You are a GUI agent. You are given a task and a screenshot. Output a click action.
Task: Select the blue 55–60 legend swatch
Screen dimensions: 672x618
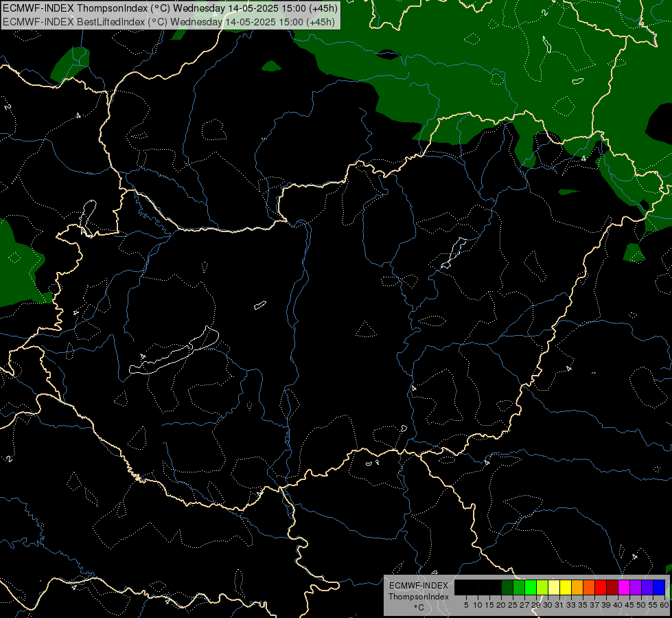click(659, 587)
